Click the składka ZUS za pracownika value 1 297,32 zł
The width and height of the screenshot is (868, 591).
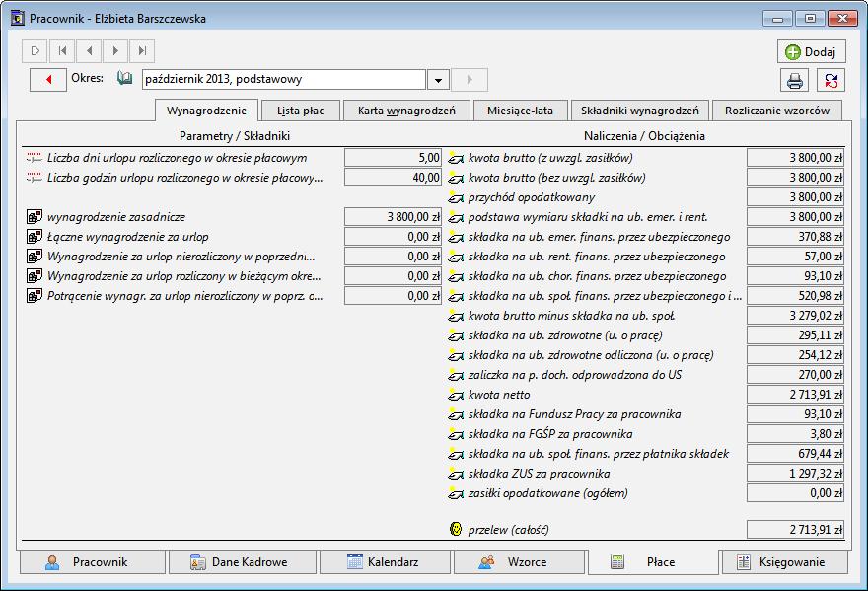795,474
